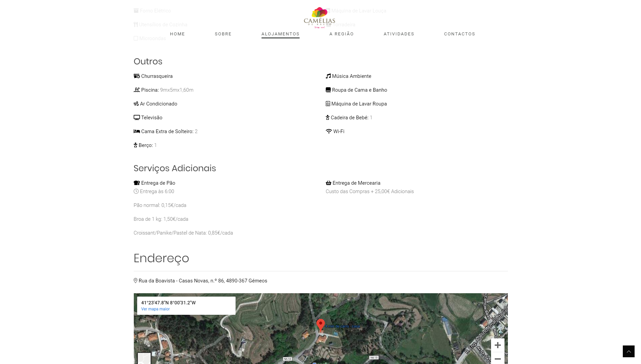Click the Música Ambiente label
The height and width of the screenshot is (364, 641).
pos(352,76)
